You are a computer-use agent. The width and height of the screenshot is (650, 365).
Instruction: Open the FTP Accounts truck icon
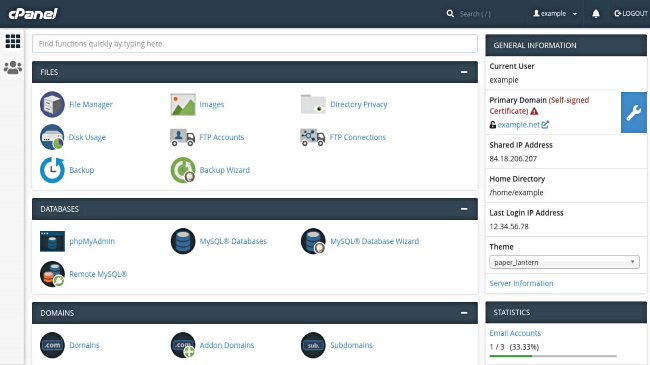(183, 137)
